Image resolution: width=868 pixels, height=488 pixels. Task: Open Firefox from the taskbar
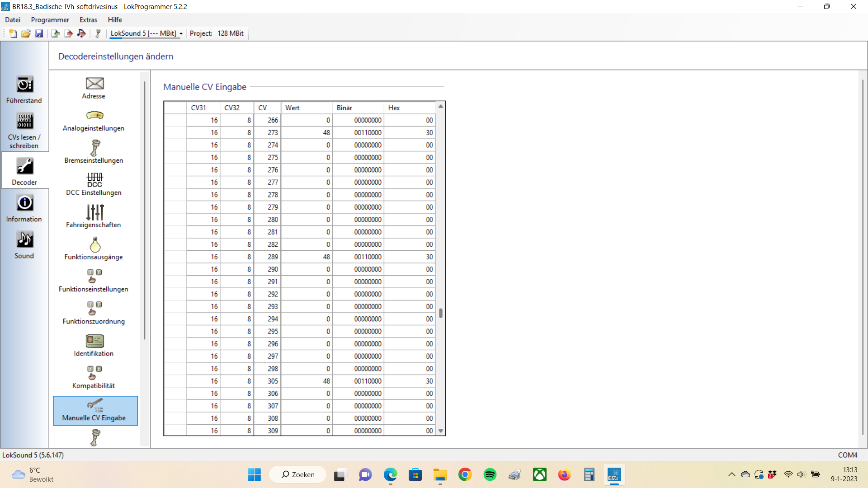point(564,475)
